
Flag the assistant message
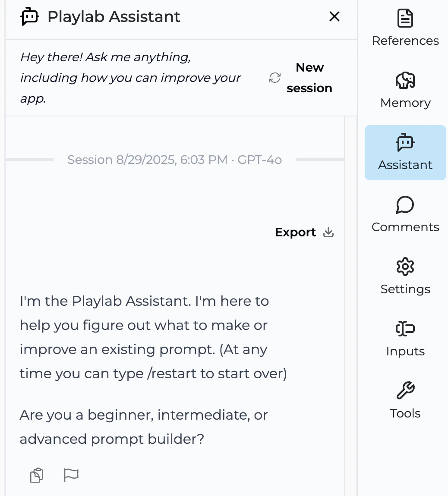71,475
